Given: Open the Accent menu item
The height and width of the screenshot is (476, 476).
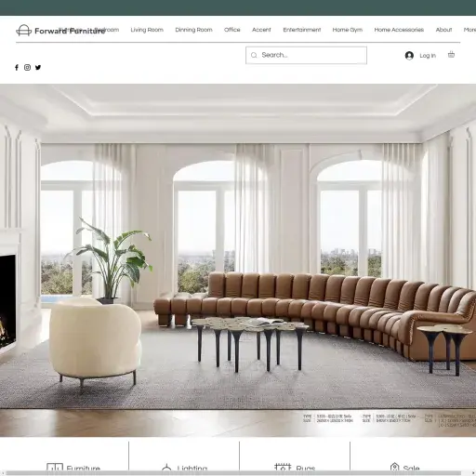Looking at the screenshot, I should [x=261, y=30].
